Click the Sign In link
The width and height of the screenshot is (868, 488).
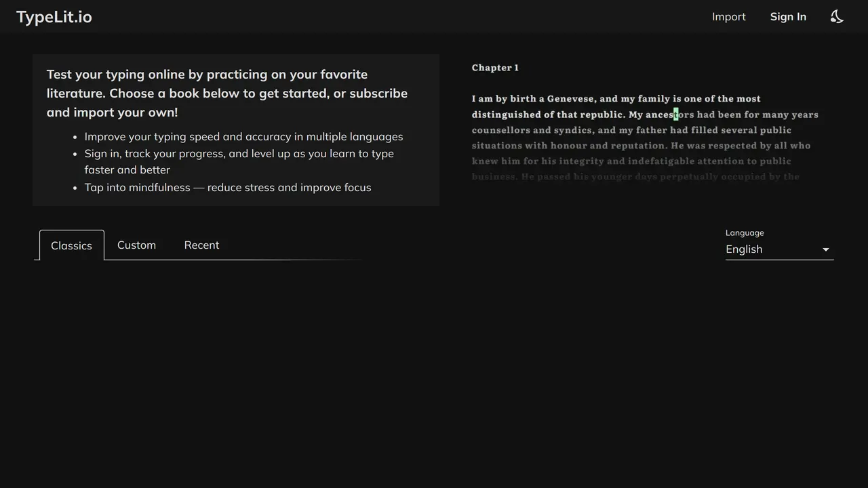pos(788,17)
